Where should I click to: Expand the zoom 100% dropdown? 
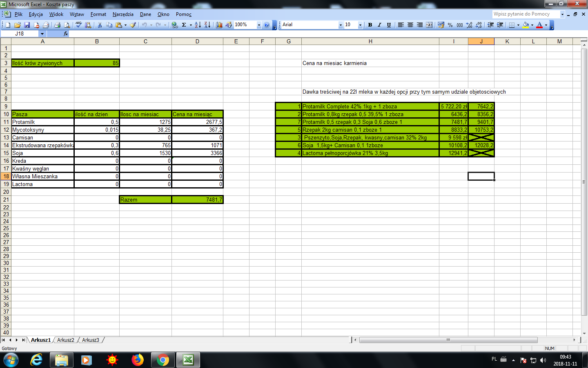[258, 25]
